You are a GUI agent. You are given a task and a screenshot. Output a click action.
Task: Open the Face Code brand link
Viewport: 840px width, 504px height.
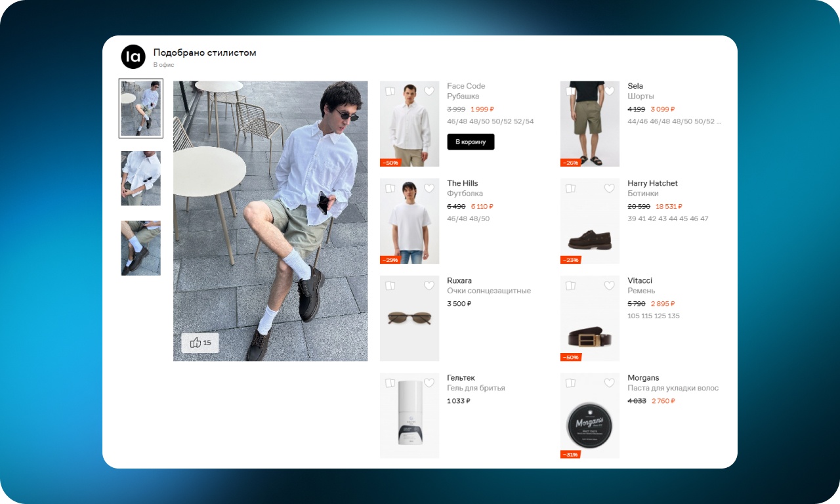(466, 86)
